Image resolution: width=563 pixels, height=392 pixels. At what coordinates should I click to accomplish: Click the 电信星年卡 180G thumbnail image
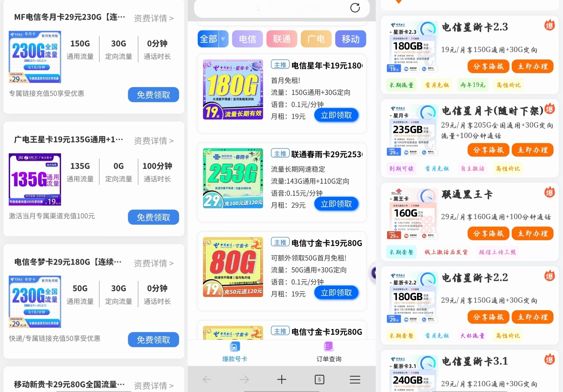click(x=233, y=89)
